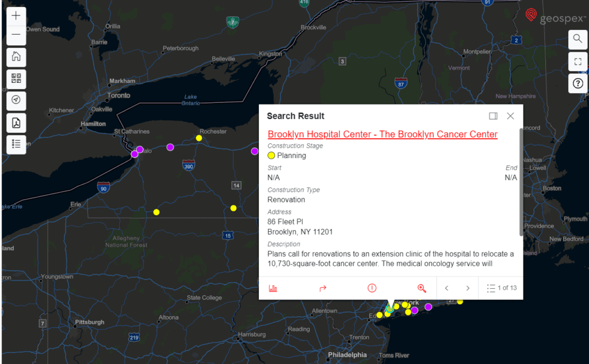Zoom to this search result
Viewport: 589px width, 364px height.
pos(422,288)
